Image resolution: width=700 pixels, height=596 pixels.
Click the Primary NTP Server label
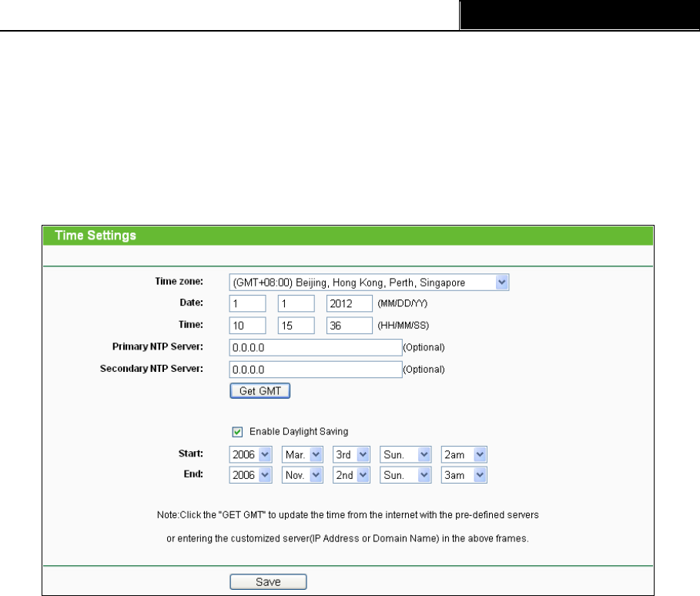158,347
